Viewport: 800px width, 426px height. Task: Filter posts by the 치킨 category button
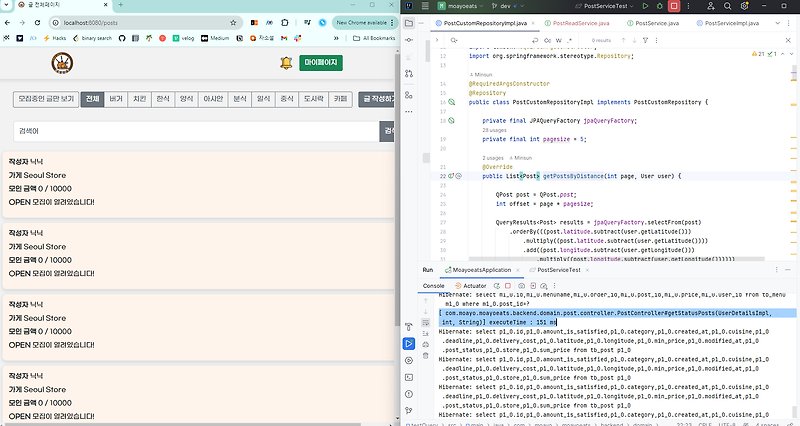coord(139,99)
